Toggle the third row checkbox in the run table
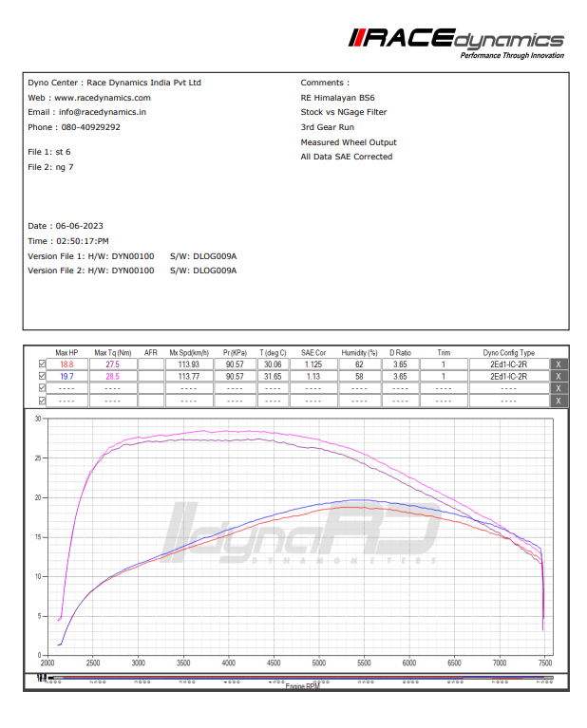Image resolution: width=587 pixels, height=728 pixels. coord(40,388)
